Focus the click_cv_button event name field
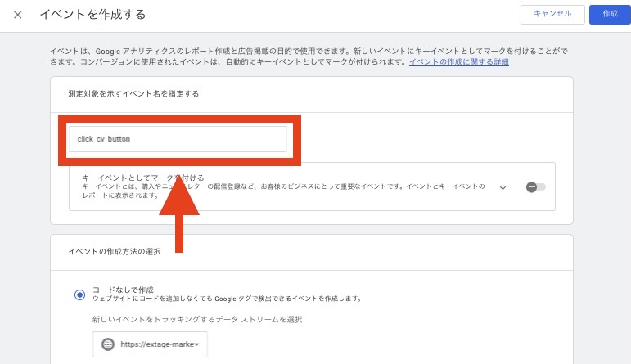Image resolution: width=631 pixels, height=364 pixels. pyautogui.click(x=178, y=139)
